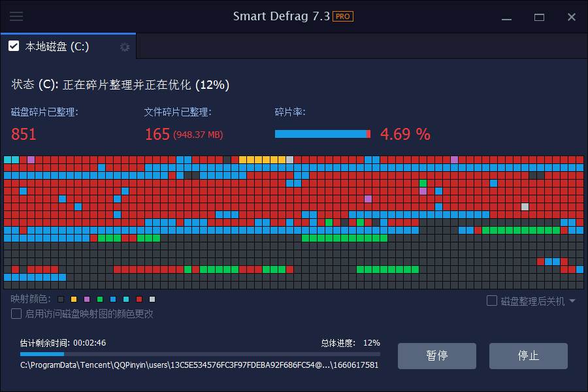Minimize the Smart Defrag window

click(x=506, y=17)
